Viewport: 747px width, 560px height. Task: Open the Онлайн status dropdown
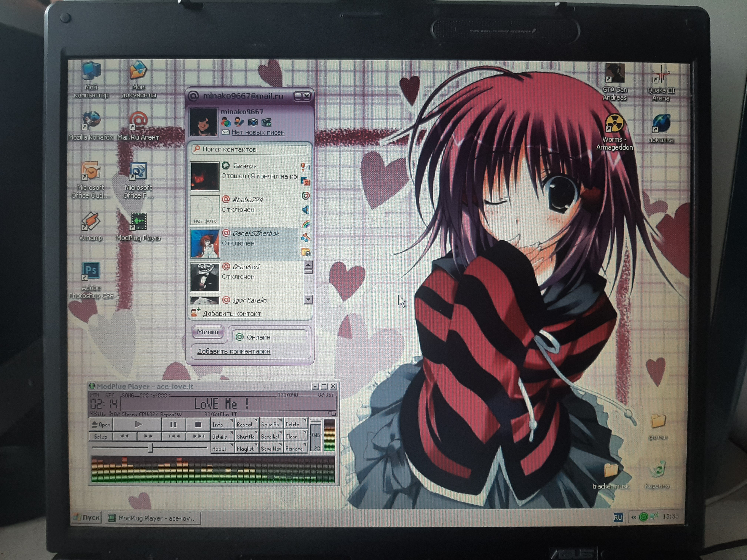(270, 337)
